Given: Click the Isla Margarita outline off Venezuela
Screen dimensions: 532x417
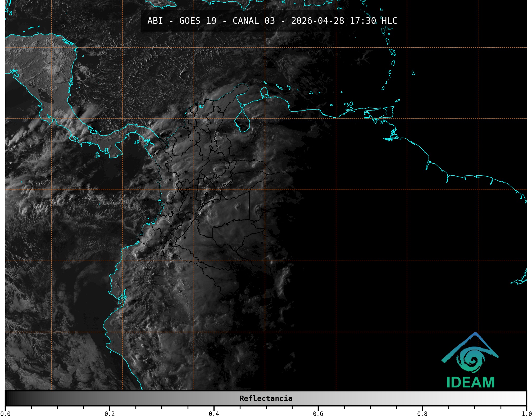Looking at the screenshot, I should click(x=349, y=104).
